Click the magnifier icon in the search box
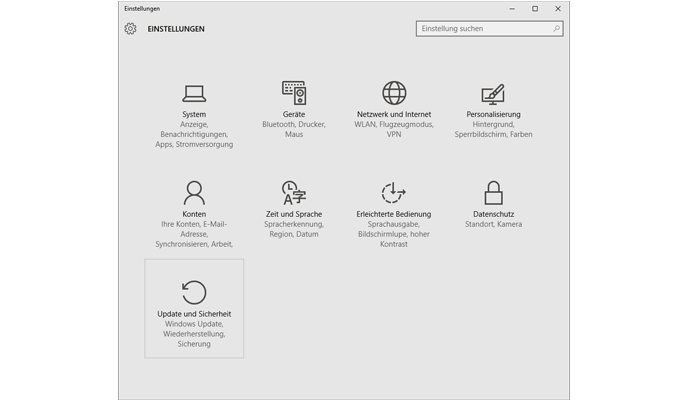Viewport: 688px width, 400px height. (553, 29)
